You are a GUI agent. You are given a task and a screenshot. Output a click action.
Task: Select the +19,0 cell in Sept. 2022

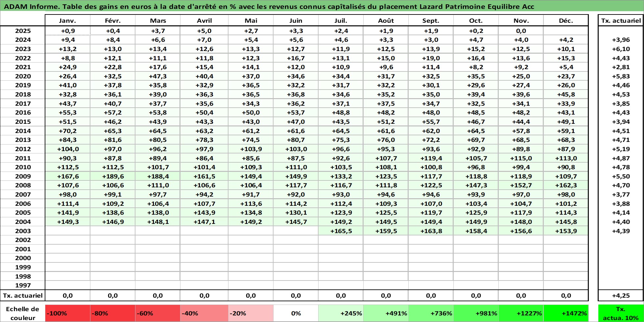[x=431, y=58]
